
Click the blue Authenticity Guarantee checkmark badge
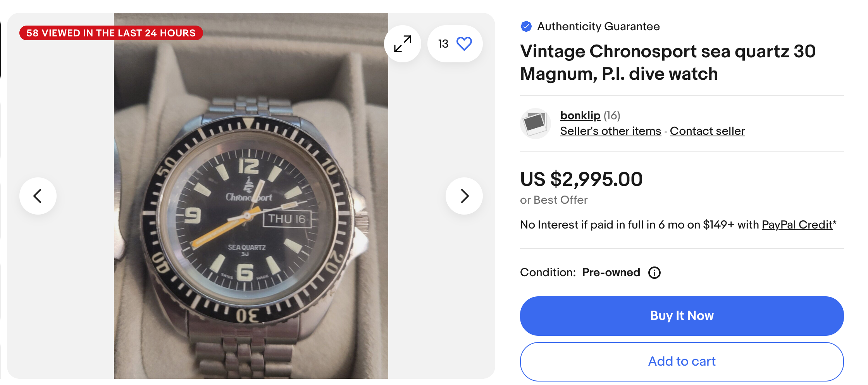tap(526, 26)
